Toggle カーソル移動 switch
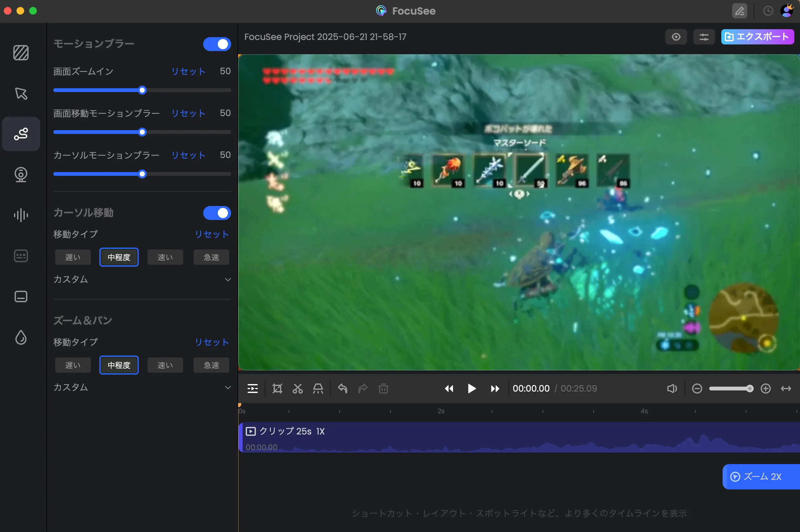The width and height of the screenshot is (800, 532). coord(217,213)
